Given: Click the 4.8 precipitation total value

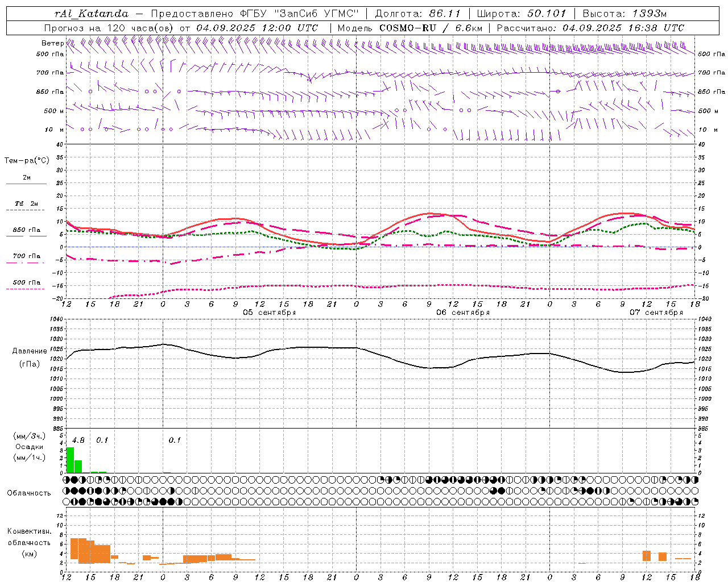Looking at the screenshot, I should click(78, 440).
